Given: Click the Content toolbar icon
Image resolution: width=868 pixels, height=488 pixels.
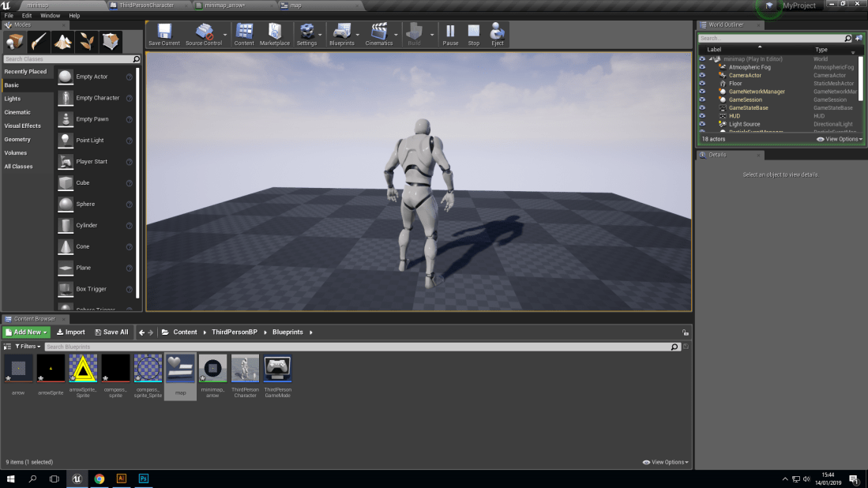Looking at the screenshot, I should [x=243, y=34].
